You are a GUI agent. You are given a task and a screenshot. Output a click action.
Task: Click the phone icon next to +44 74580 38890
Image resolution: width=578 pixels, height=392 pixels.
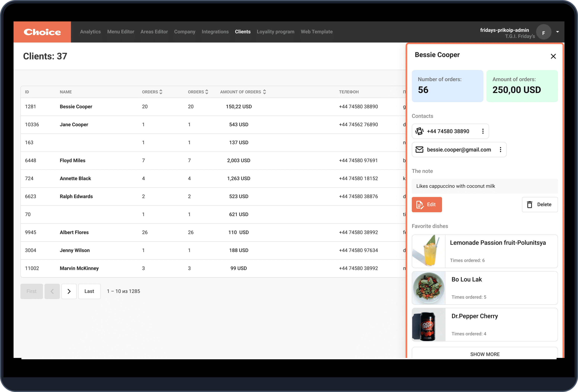pos(420,131)
